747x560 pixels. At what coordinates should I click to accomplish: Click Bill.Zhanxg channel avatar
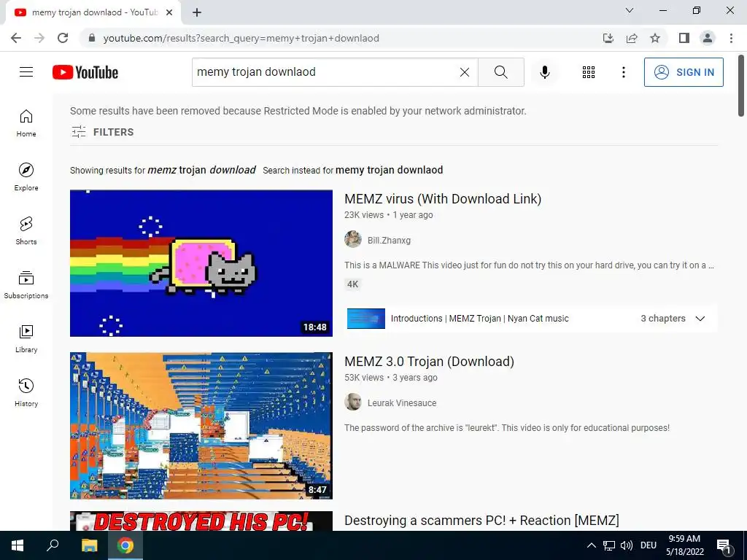point(353,239)
